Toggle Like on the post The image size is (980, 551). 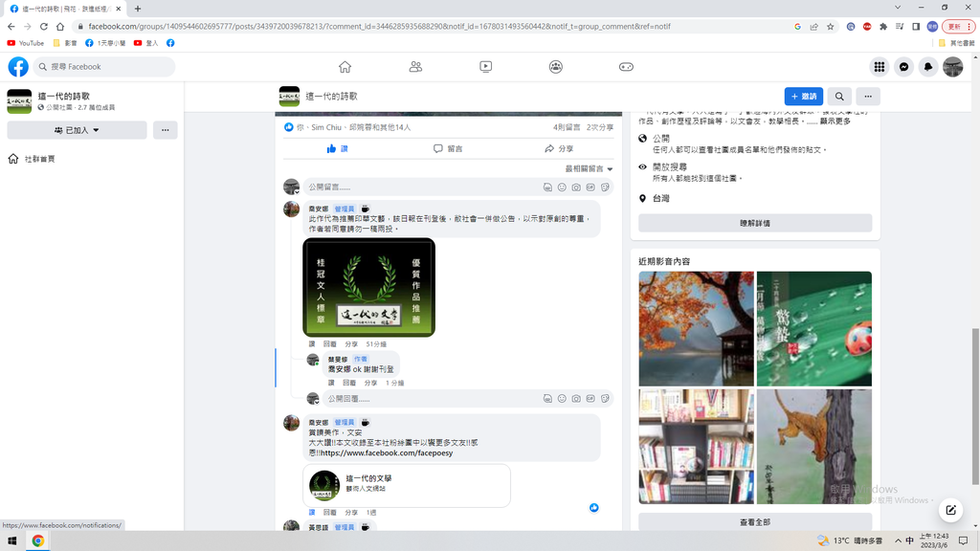[x=337, y=149]
